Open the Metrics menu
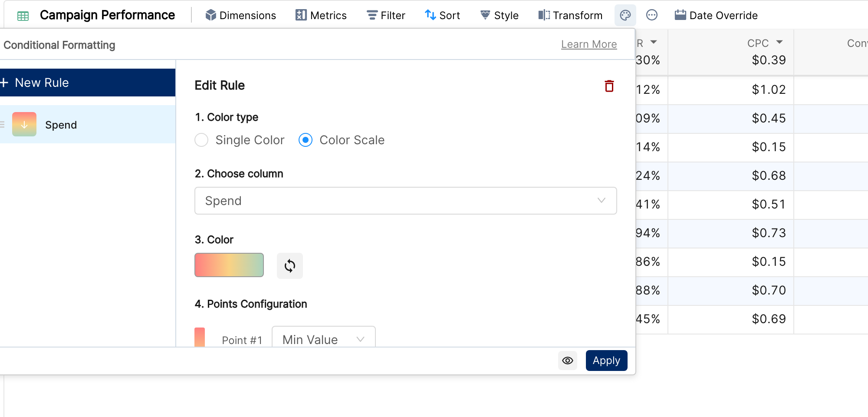 point(321,15)
